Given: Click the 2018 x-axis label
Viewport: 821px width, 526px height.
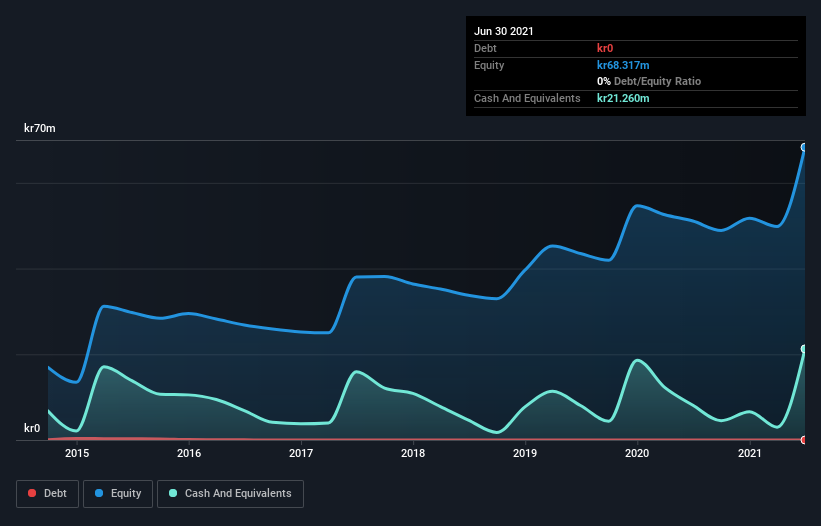Looking at the screenshot, I should tap(413, 454).
